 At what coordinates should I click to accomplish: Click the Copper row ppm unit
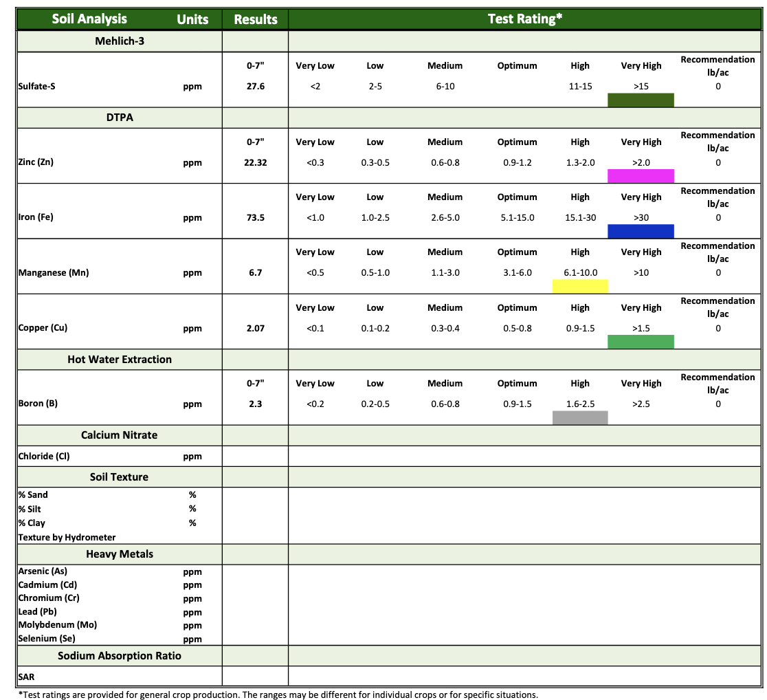(x=192, y=329)
